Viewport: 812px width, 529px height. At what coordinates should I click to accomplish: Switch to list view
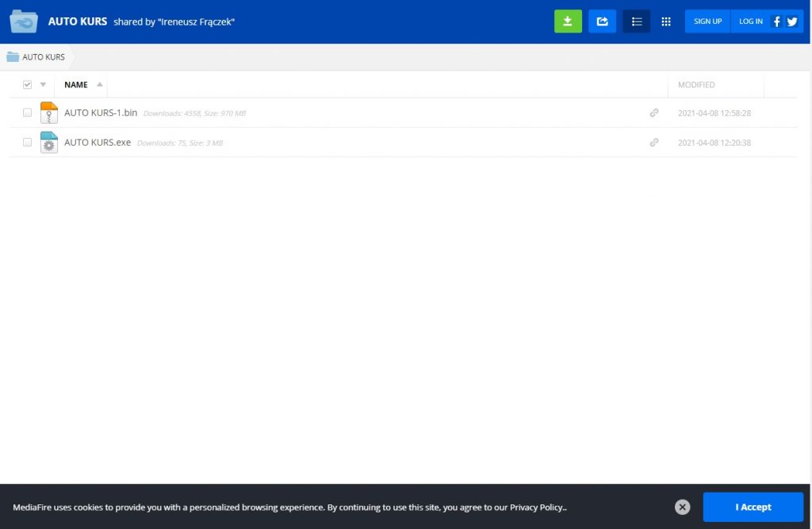coord(636,21)
